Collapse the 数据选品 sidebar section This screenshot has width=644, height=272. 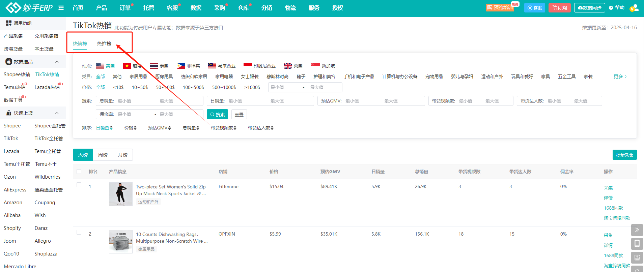click(x=57, y=62)
